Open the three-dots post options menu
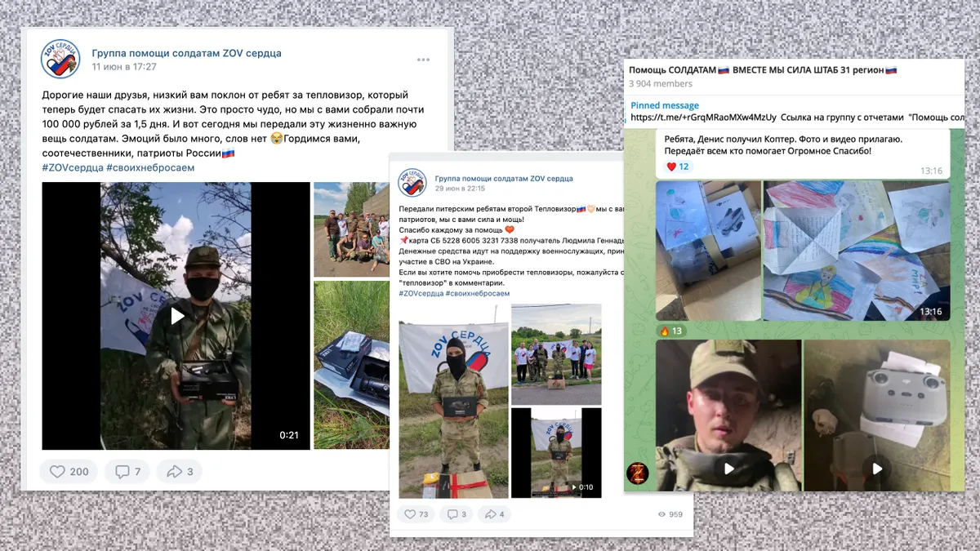 point(423,60)
